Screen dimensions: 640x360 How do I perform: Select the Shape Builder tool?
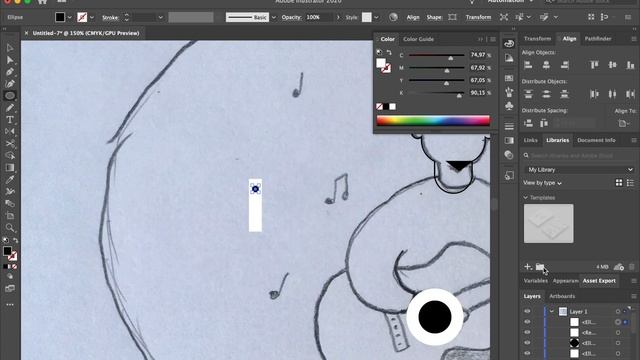10,156
